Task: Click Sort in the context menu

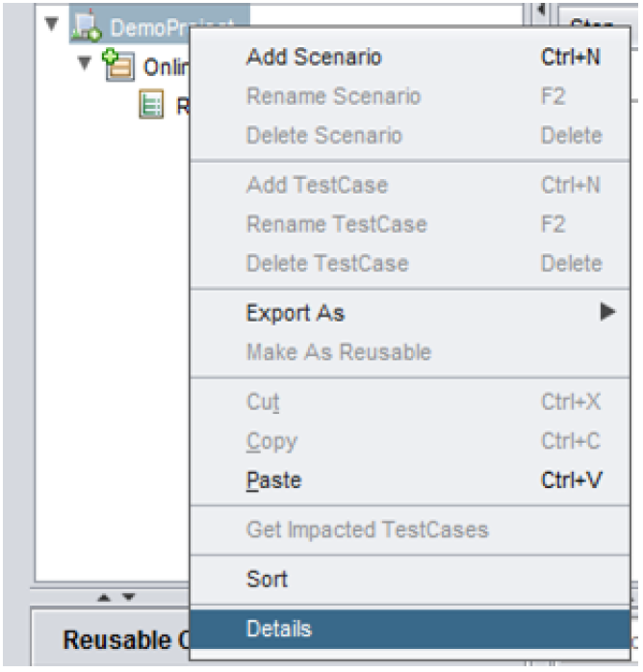Action: pyautogui.click(x=267, y=580)
